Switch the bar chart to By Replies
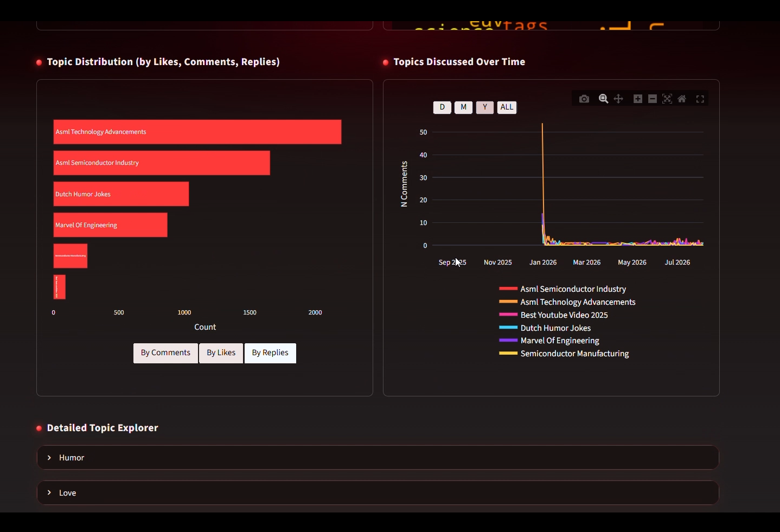Image resolution: width=780 pixels, height=532 pixels. [x=270, y=353]
